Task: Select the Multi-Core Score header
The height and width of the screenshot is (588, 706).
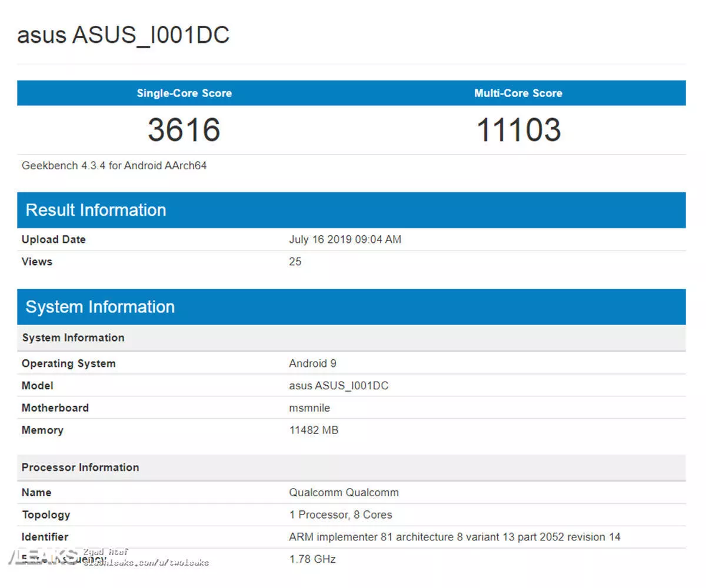Action: pos(518,93)
